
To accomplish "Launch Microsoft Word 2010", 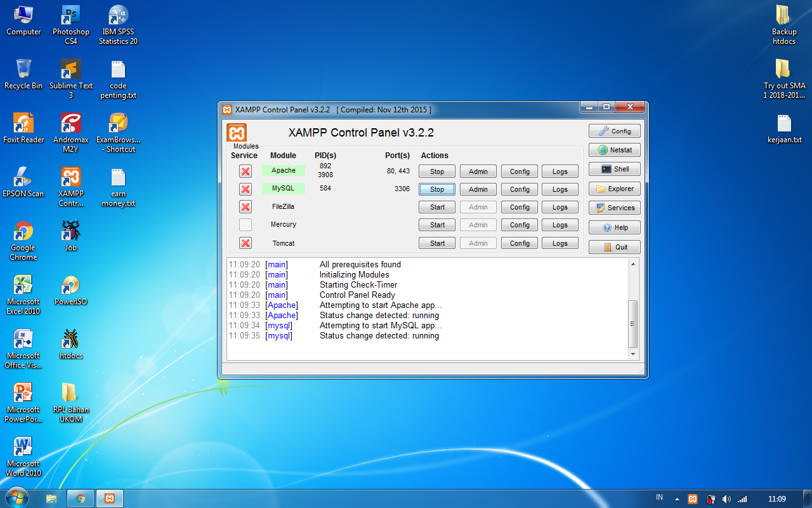I will coord(23,448).
